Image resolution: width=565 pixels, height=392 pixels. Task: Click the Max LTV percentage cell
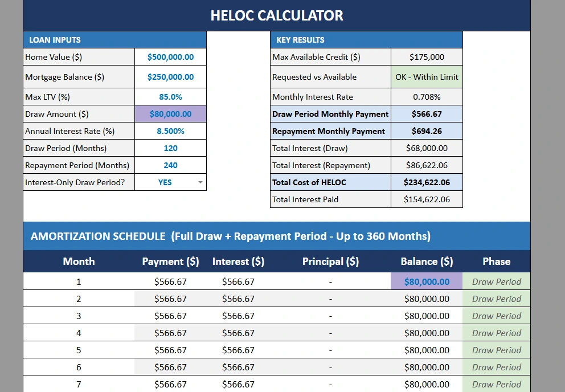(170, 96)
